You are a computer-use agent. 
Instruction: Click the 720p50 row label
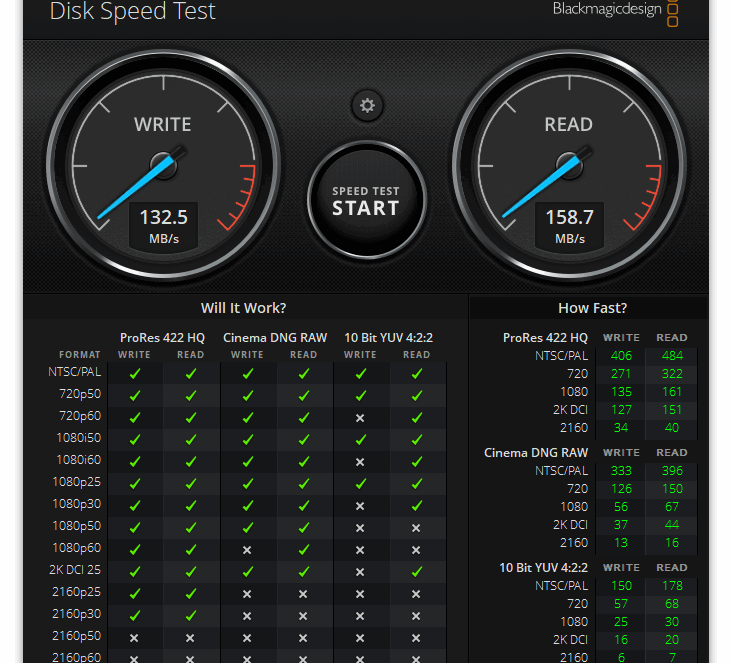point(80,394)
